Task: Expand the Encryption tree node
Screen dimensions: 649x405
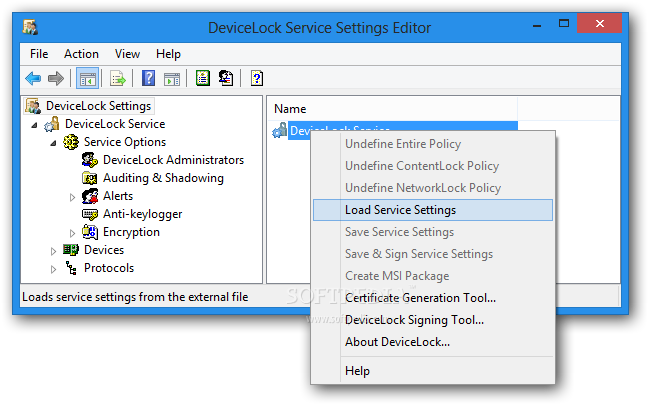Action: click(72, 234)
